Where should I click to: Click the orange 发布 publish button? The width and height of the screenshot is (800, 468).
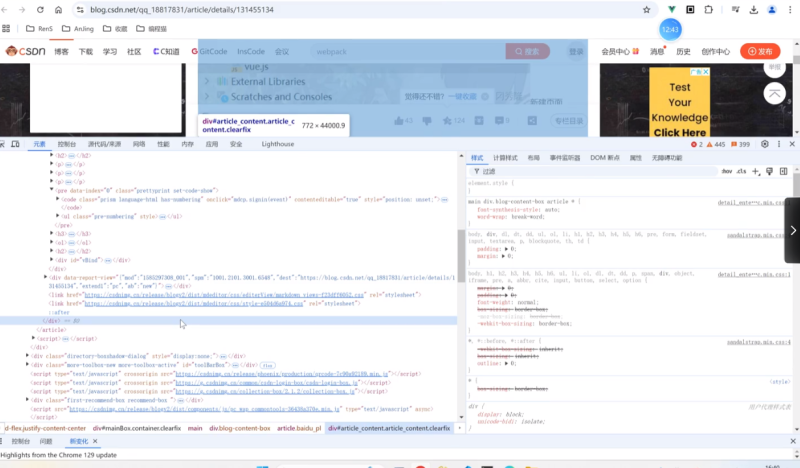click(759, 51)
